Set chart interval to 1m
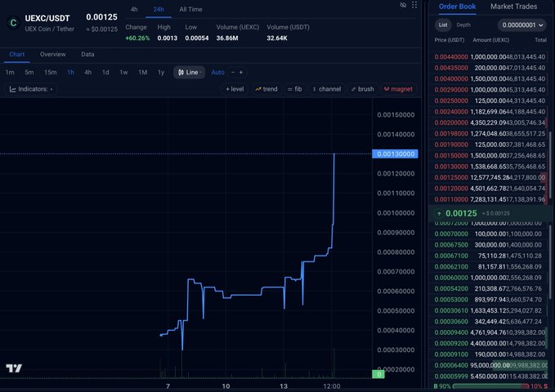This screenshot has height=392, width=555. [x=10, y=72]
